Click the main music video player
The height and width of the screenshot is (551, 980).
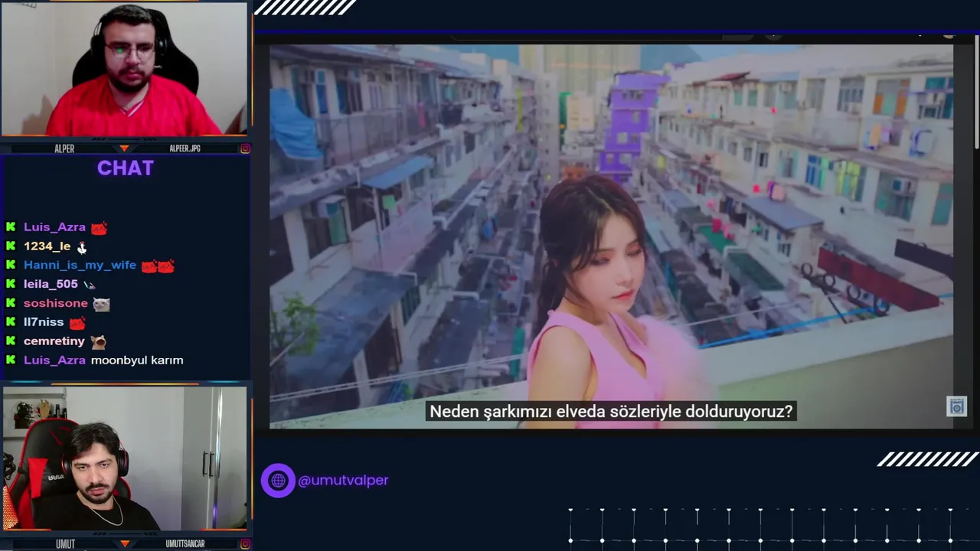click(611, 236)
